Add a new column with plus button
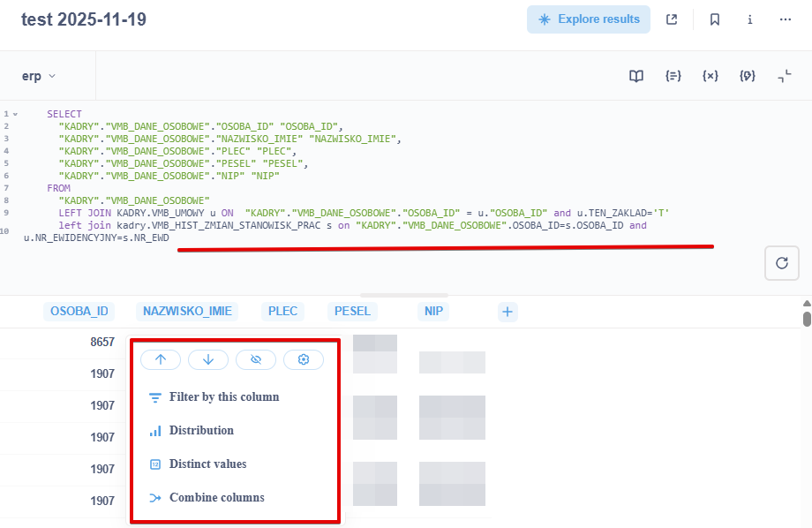 click(x=507, y=311)
